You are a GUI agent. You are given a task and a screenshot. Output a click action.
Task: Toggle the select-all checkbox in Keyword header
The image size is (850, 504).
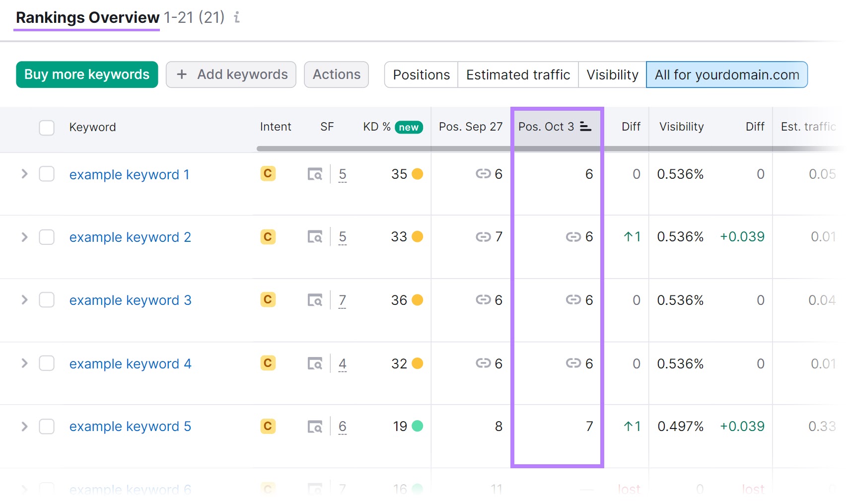[47, 128]
